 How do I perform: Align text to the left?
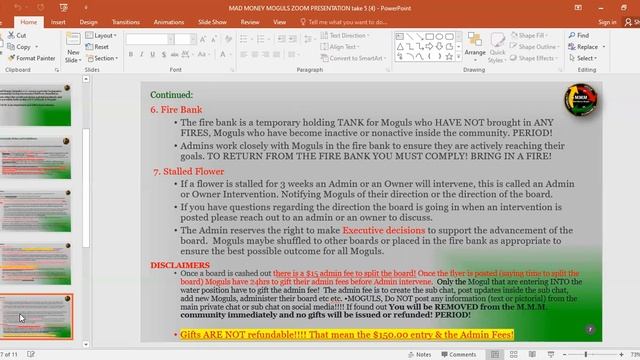(x=244, y=54)
